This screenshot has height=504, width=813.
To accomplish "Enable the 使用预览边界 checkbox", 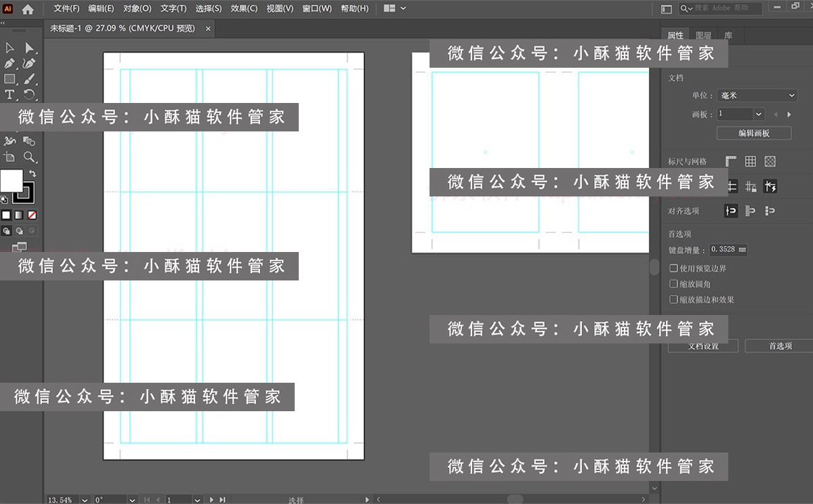I will (x=673, y=268).
